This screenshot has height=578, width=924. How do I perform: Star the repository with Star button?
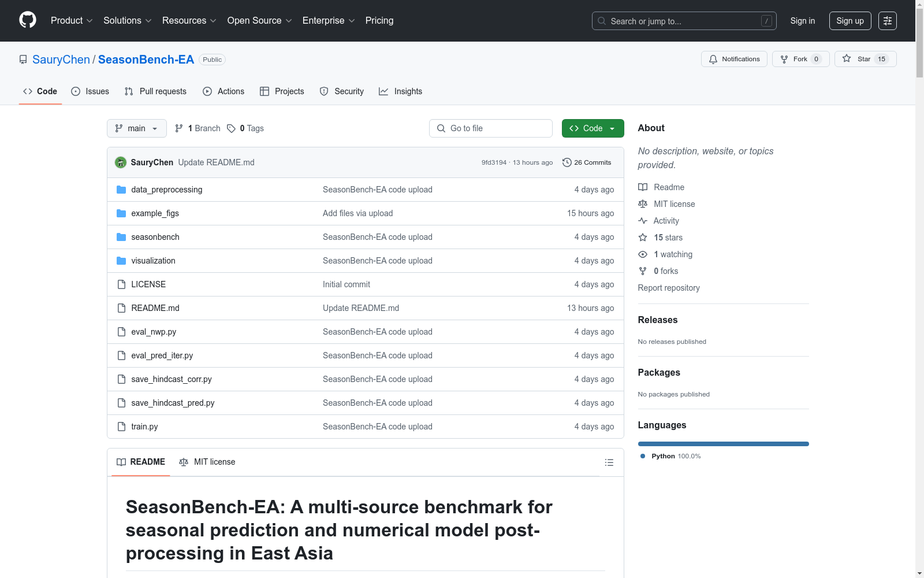click(865, 59)
